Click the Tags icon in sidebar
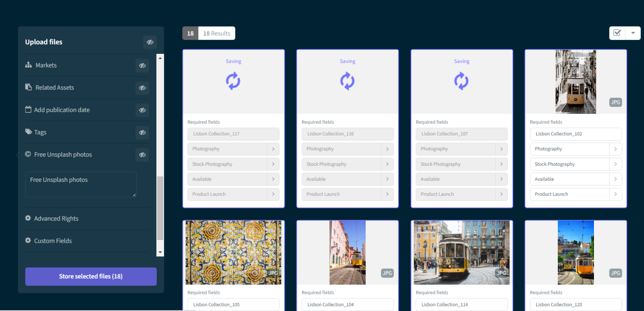The width and height of the screenshot is (644, 311). [29, 132]
